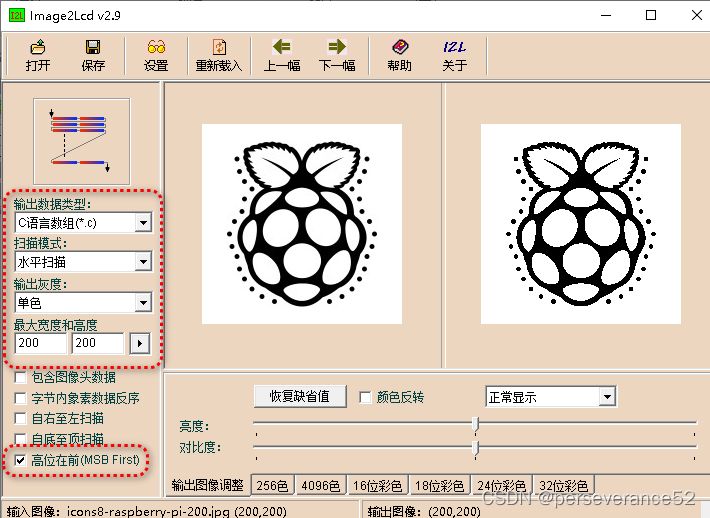Switch to 输出图像调整 tab
This screenshot has width=710, height=518.
pyautogui.click(x=208, y=485)
